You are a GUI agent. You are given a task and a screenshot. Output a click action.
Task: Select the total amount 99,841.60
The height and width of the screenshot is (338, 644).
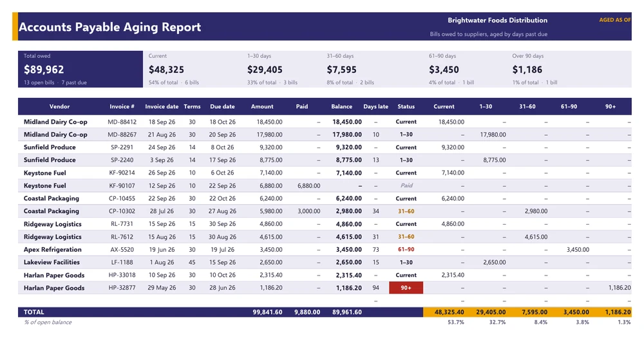pos(267,312)
